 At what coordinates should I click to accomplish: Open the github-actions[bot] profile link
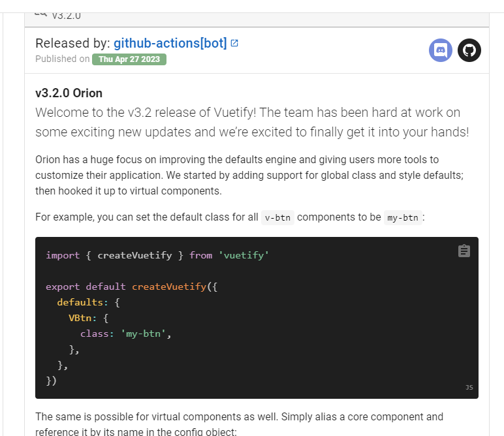(x=170, y=43)
